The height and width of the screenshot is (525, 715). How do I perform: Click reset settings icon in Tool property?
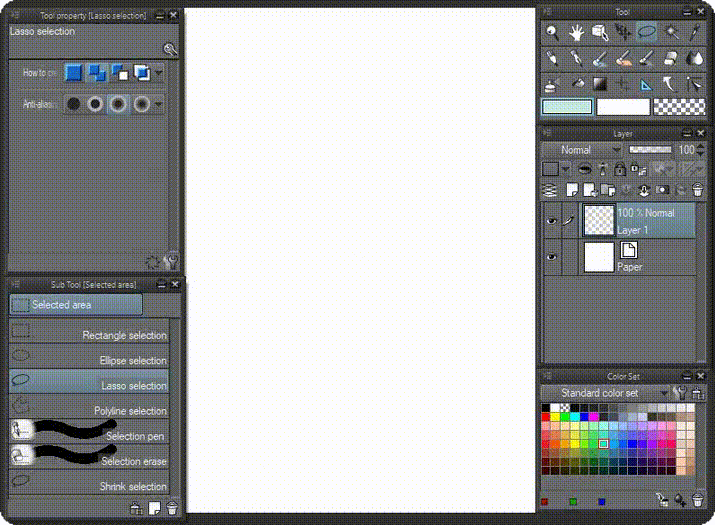click(x=152, y=262)
